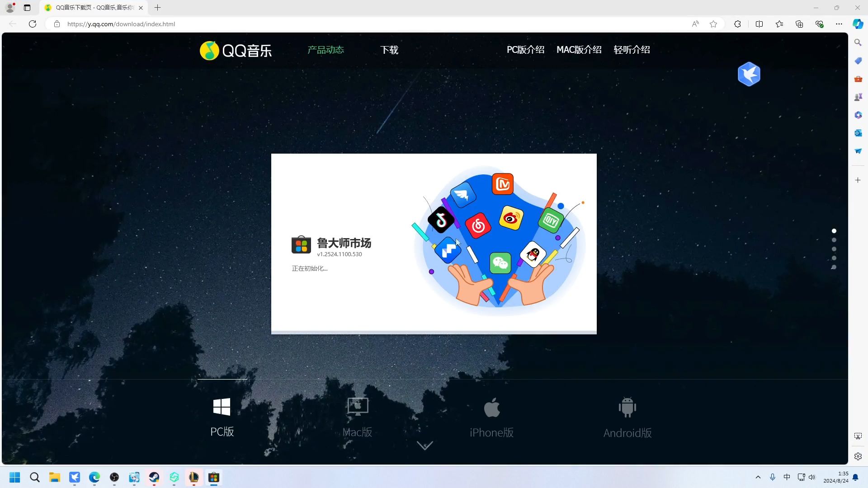Close the QQ音乐下载页 tab
868x488 pixels.
141,8
